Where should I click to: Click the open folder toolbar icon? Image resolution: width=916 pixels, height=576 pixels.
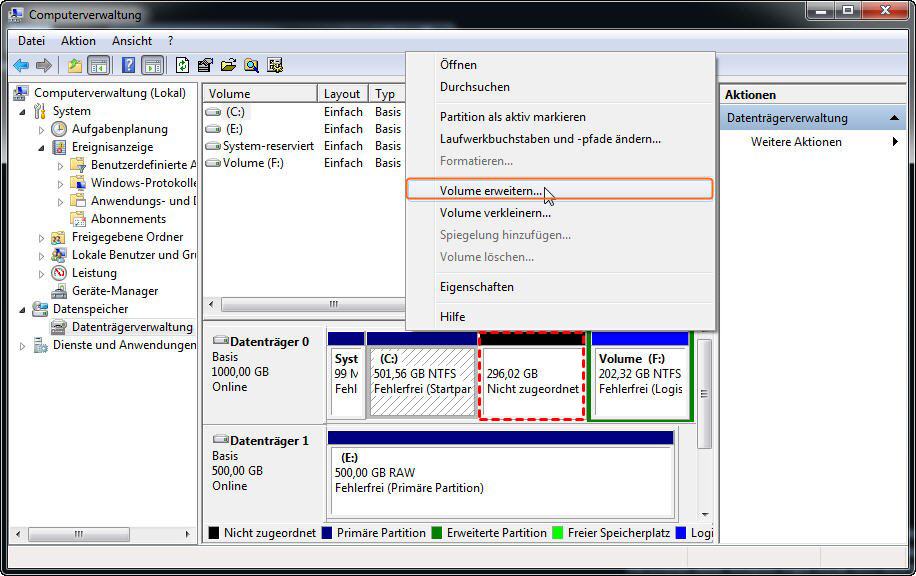click(x=228, y=66)
